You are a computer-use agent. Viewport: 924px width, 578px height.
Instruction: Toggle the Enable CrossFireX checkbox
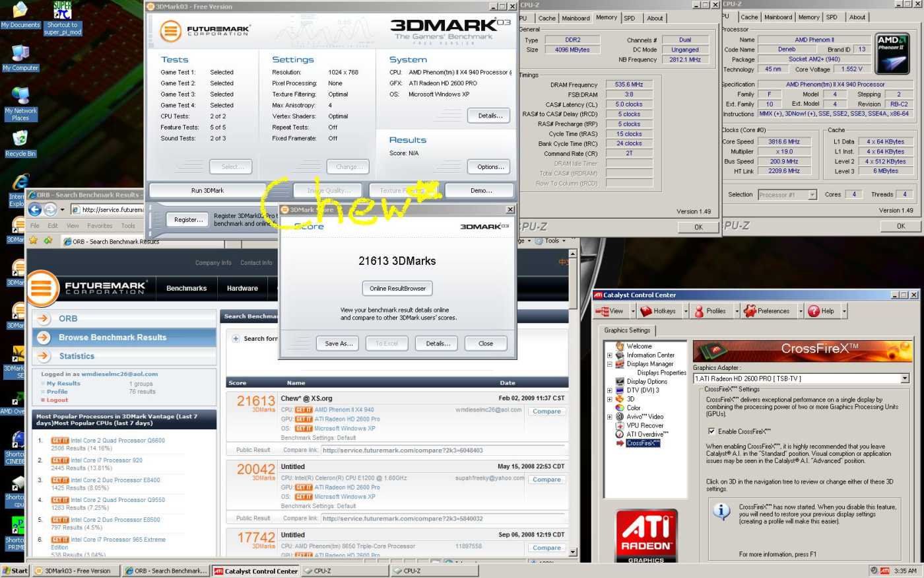point(711,431)
